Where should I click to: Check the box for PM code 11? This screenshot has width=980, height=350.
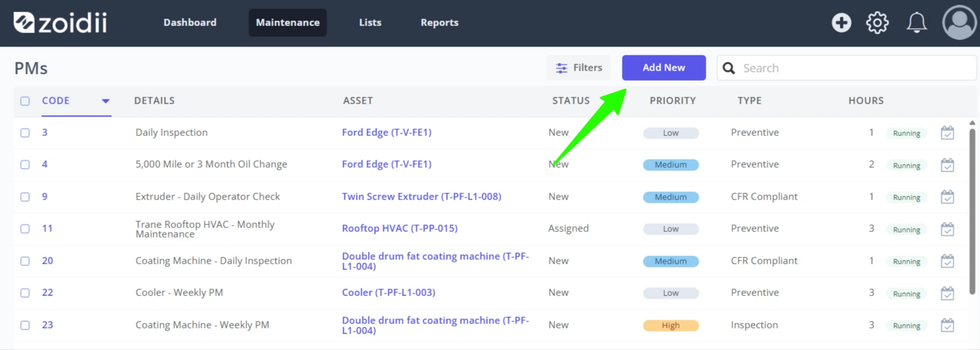tap(25, 229)
